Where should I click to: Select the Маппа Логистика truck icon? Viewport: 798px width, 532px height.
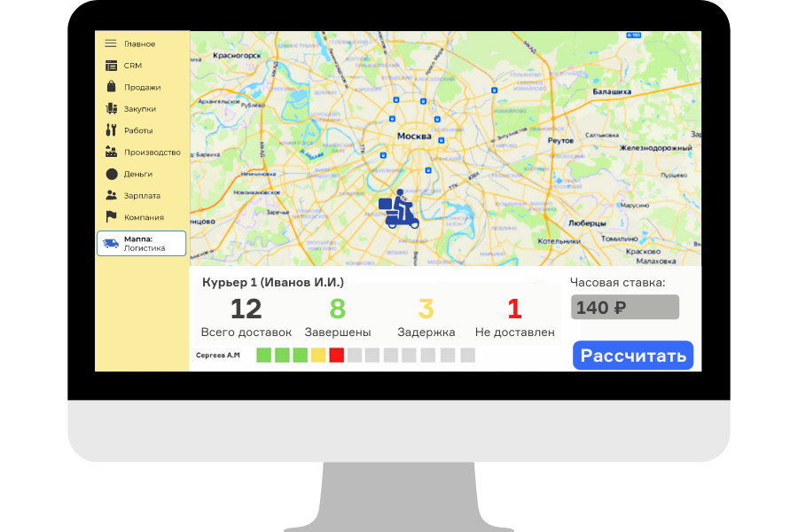(111, 241)
